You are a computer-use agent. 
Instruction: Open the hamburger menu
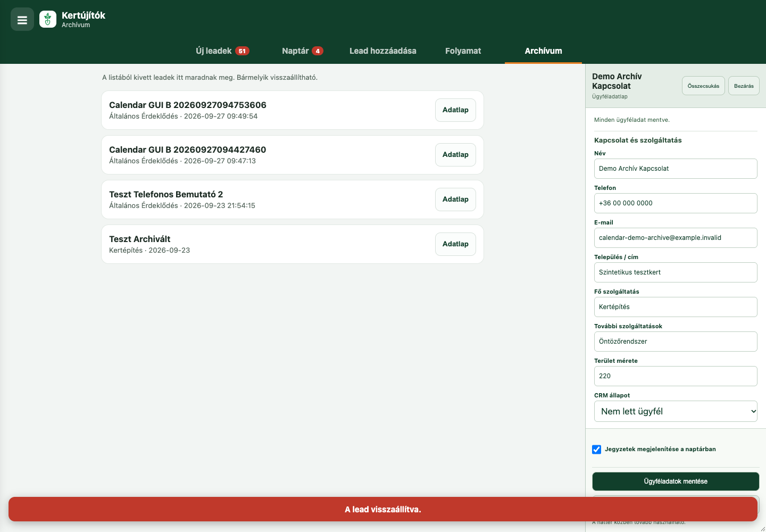coord(22,20)
